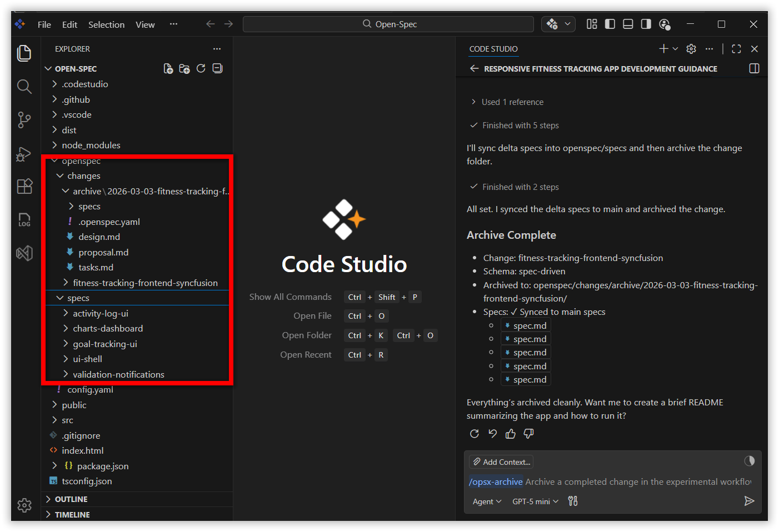Click the Open File shortcut row
Screen dimensions: 779x532
pyautogui.click(x=341, y=316)
